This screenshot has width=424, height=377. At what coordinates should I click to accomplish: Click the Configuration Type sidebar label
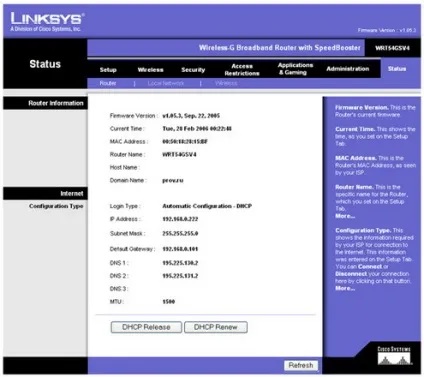(x=56, y=206)
